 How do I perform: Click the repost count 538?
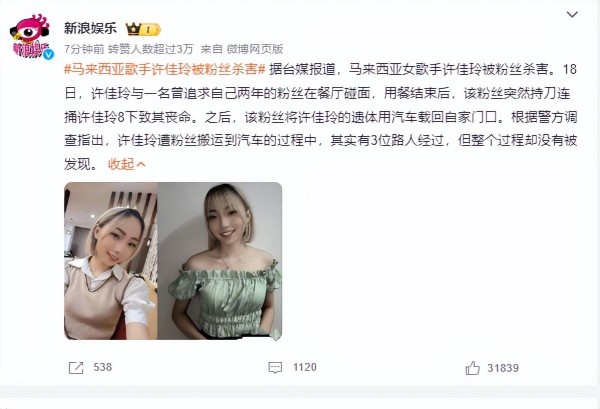coord(103,367)
